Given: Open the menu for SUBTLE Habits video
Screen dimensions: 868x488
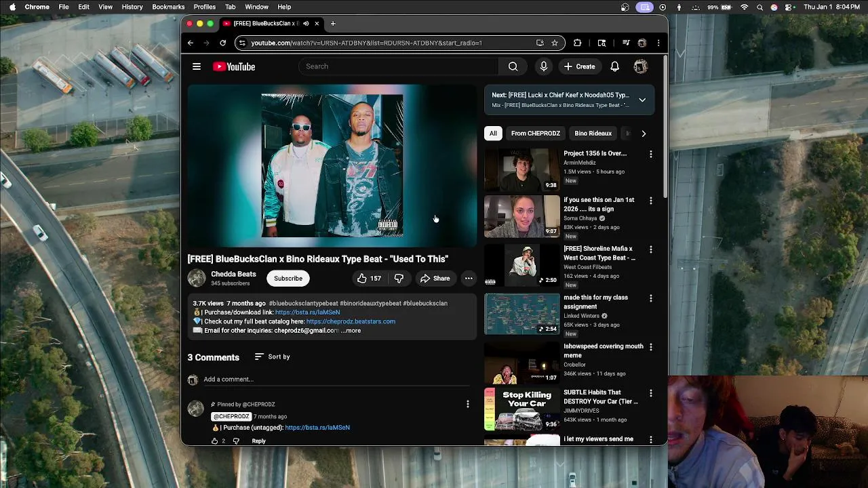Looking at the screenshot, I should click(x=650, y=393).
